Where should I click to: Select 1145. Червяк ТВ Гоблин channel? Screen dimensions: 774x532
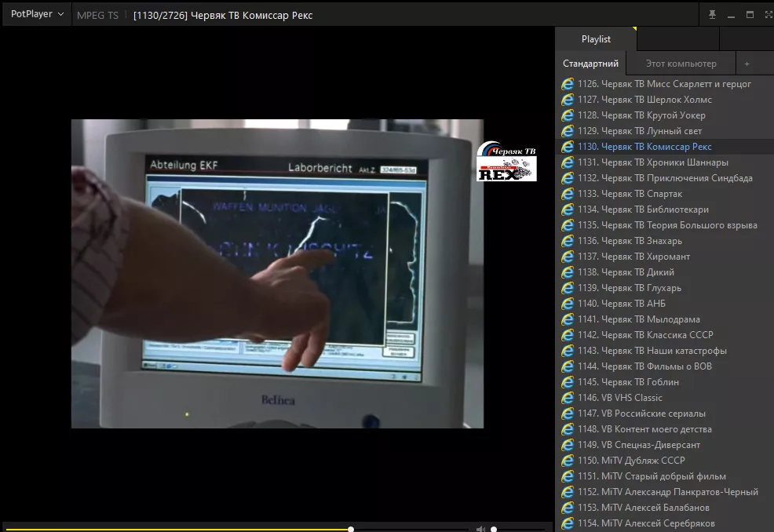tap(665, 382)
